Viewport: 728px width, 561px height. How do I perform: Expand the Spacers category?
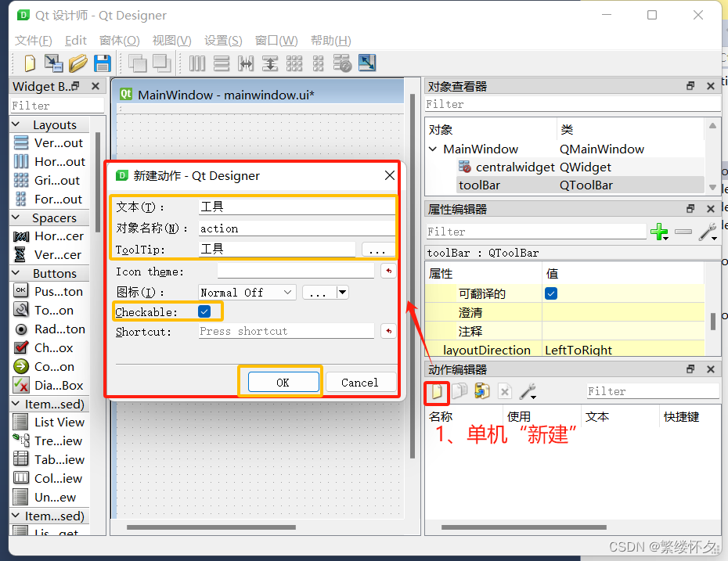click(17, 217)
